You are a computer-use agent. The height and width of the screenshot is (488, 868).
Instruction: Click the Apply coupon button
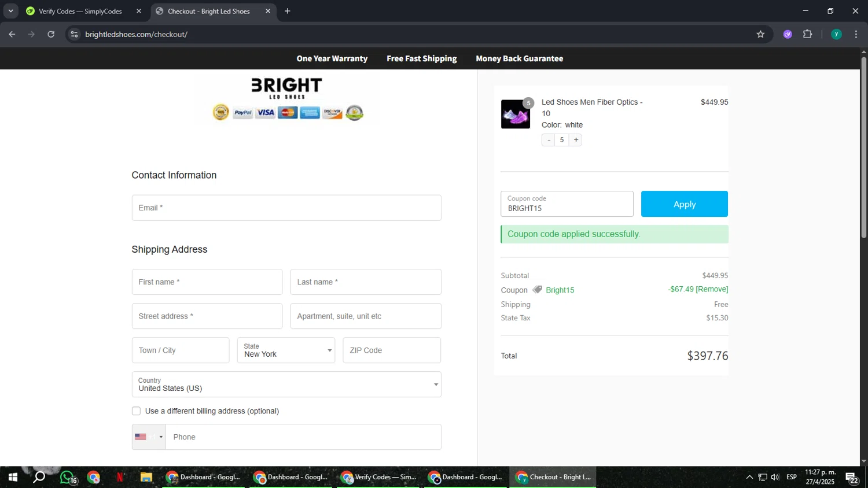(685, 204)
